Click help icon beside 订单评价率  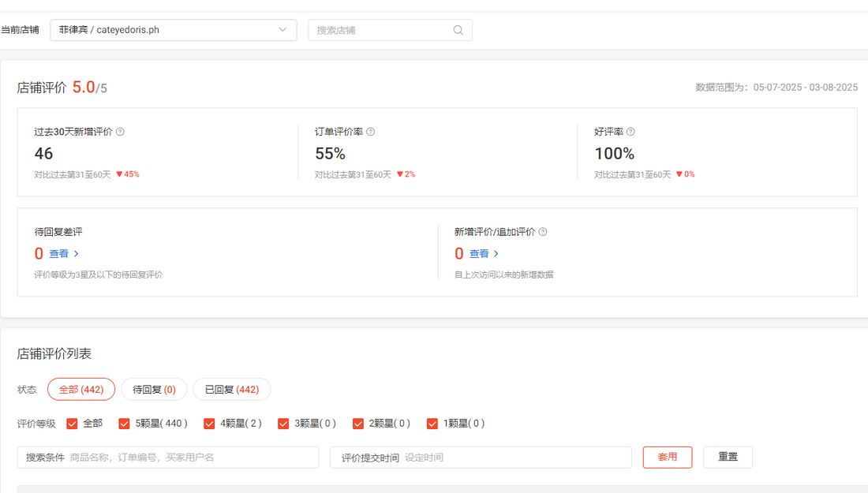(x=370, y=132)
